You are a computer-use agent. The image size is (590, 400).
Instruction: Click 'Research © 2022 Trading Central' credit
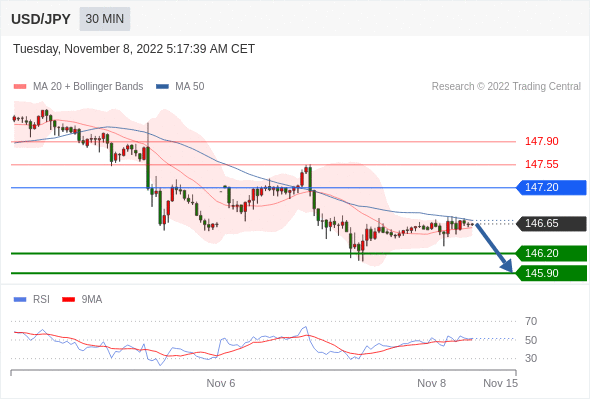pyautogui.click(x=506, y=87)
